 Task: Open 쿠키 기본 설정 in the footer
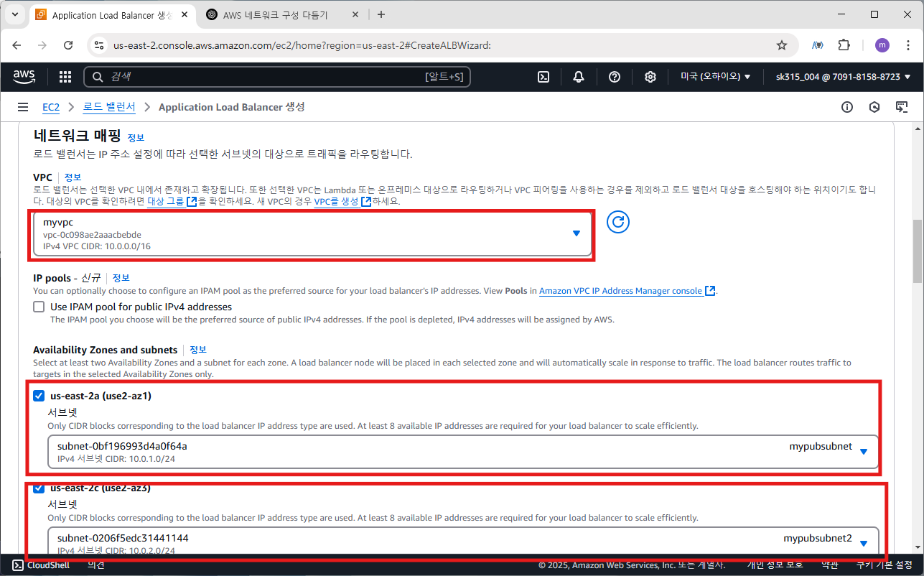pyautogui.click(x=885, y=565)
